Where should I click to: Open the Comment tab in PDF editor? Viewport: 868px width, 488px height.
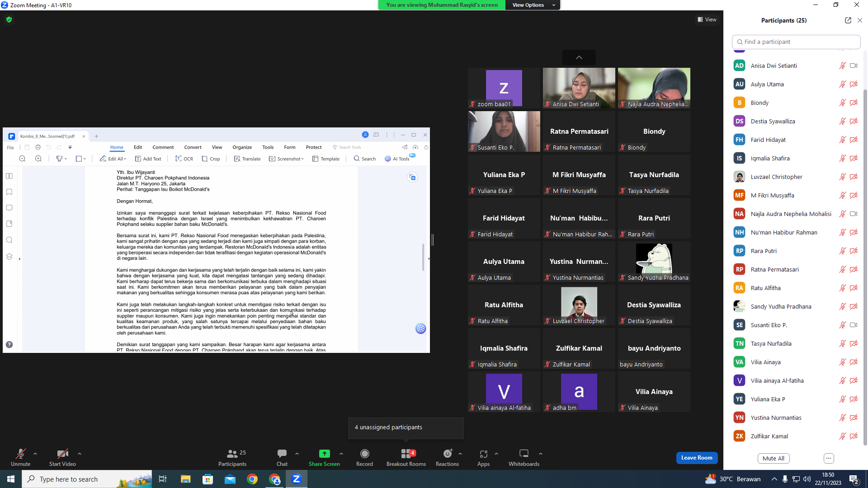pyautogui.click(x=163, y=147)
